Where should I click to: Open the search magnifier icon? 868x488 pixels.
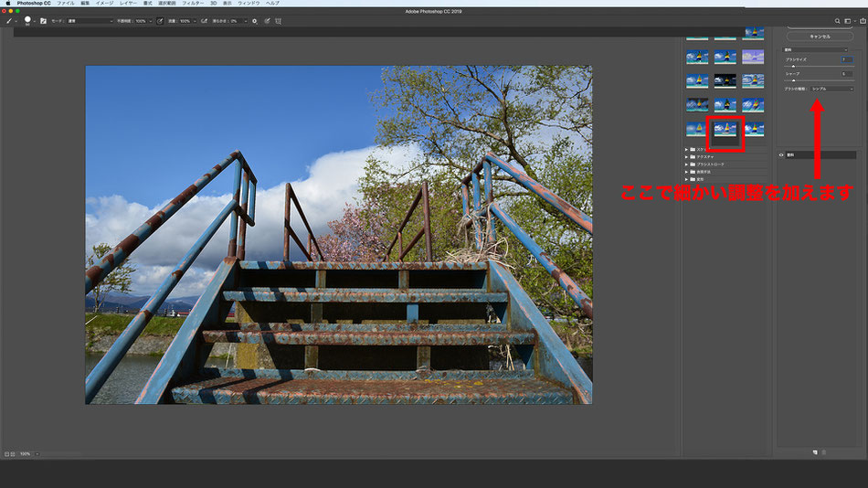pos(837,21)
